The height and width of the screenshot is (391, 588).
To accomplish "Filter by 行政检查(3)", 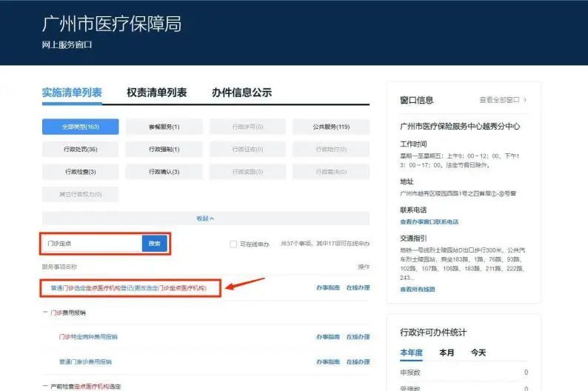I will point(80,172).
